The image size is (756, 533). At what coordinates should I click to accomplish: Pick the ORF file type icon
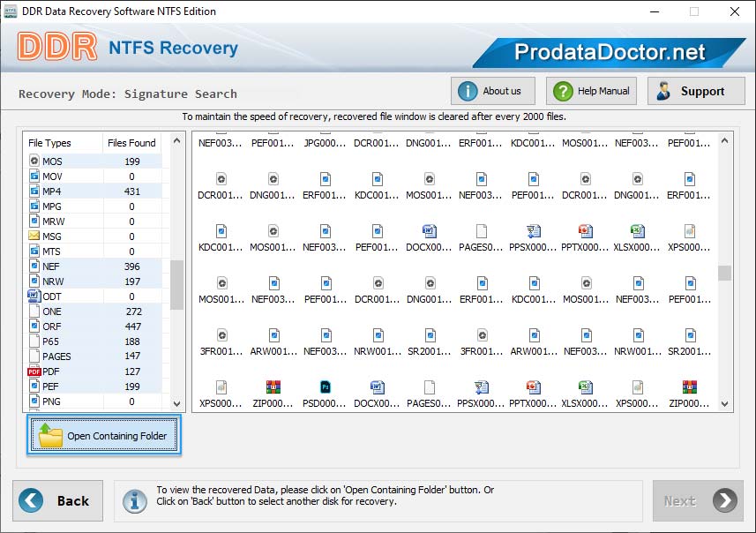pyautogui.click(x=34, y=326)
